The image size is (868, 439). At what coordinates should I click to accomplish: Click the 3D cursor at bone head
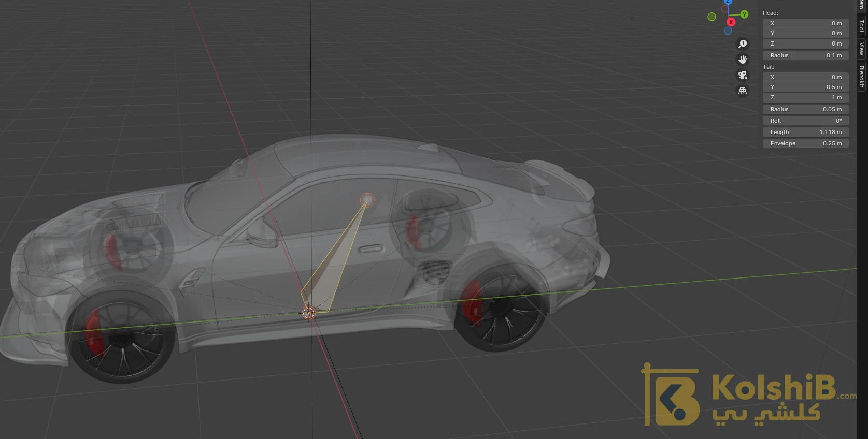click(308, 313)
